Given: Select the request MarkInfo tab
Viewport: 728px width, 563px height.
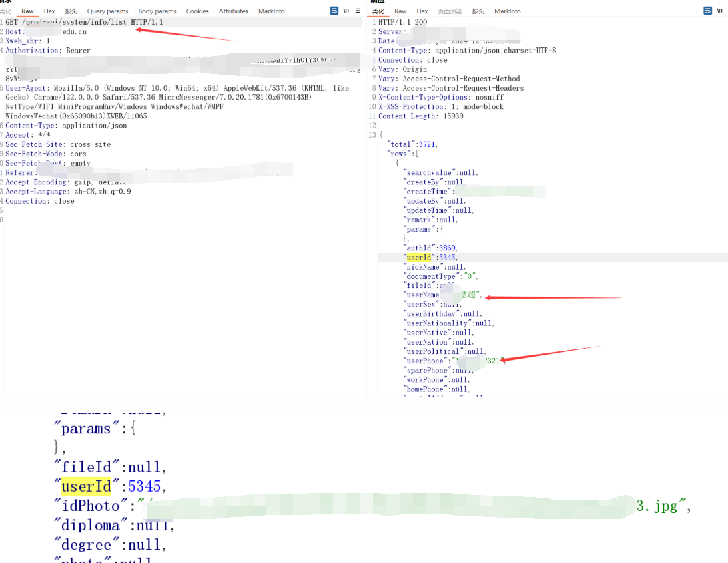Looking at the screenshot, I should [x=271, y=11].
